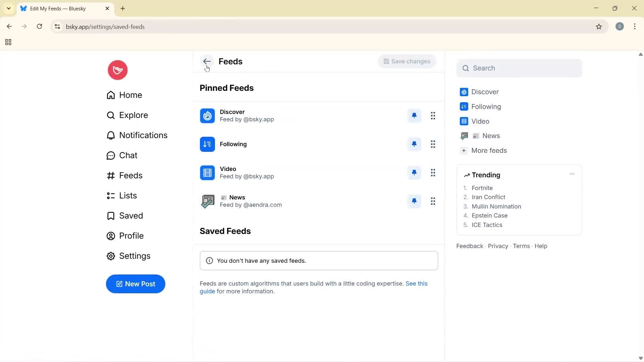Open Home from the sidebar
This screenshot has width=644, height=362.
tap(130, 95)
